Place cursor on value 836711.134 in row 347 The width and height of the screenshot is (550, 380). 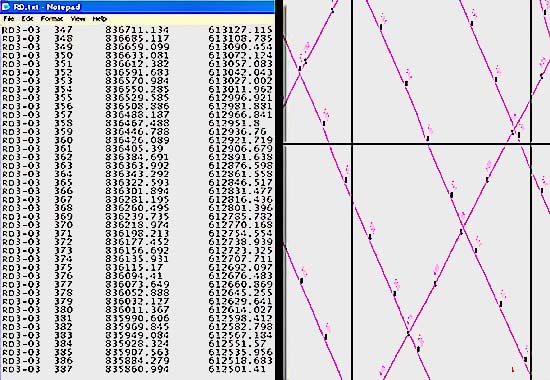point(137,30)
